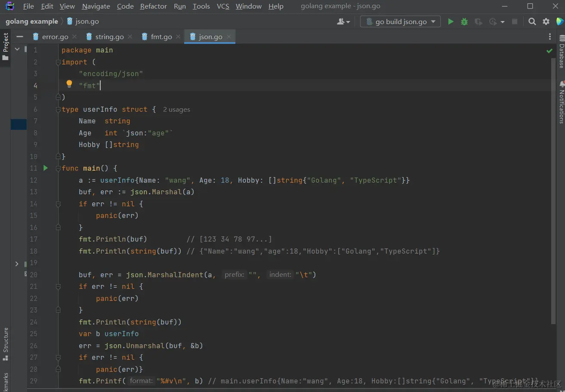Image resolution: width=565 pixels, height=392 pixels.
Task: Collapse the if block fold marker on line 14
Action: pos(58,204)
